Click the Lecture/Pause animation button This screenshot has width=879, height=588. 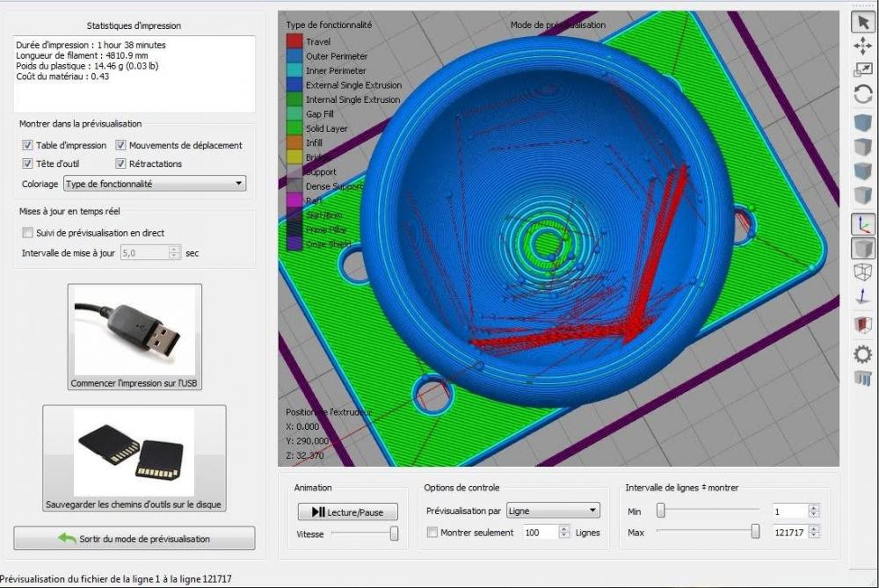(x=347, y=512)
